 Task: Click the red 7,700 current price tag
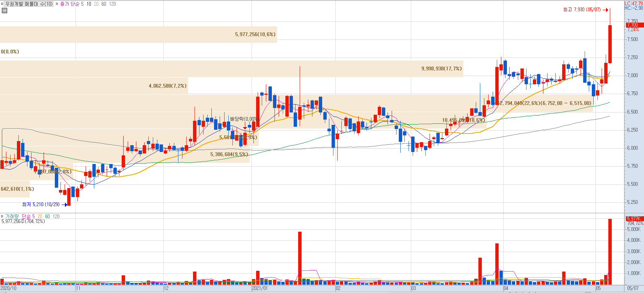[x=635, y=25]
